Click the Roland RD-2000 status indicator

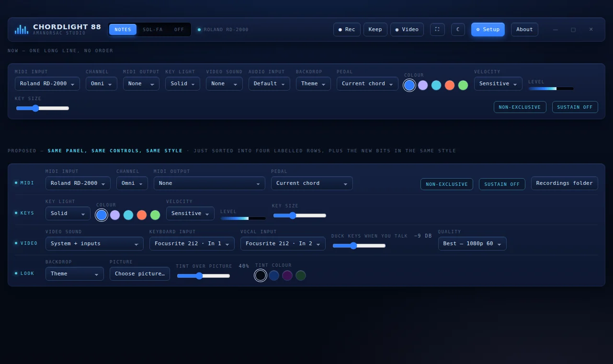223,30
